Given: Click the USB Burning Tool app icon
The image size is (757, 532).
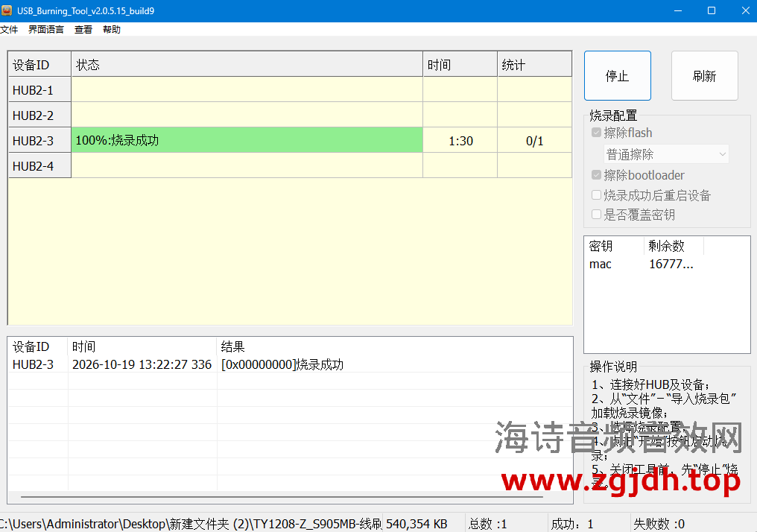Looking at the screenshot, I should (7, 10).
